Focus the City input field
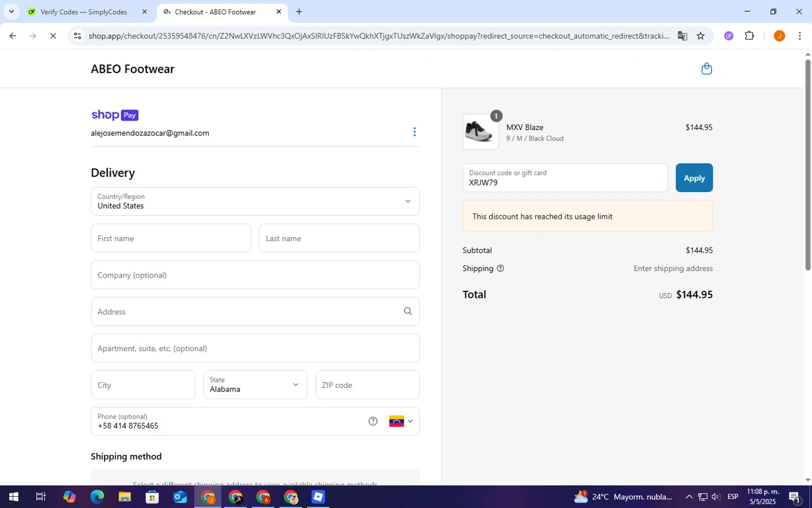 pos(143,385)
